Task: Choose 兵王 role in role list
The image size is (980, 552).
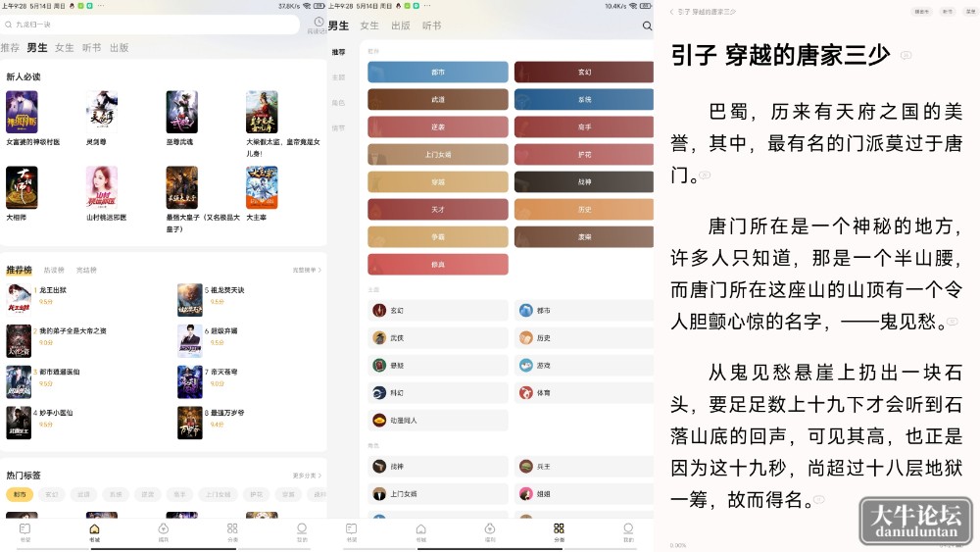Action: 584,467
